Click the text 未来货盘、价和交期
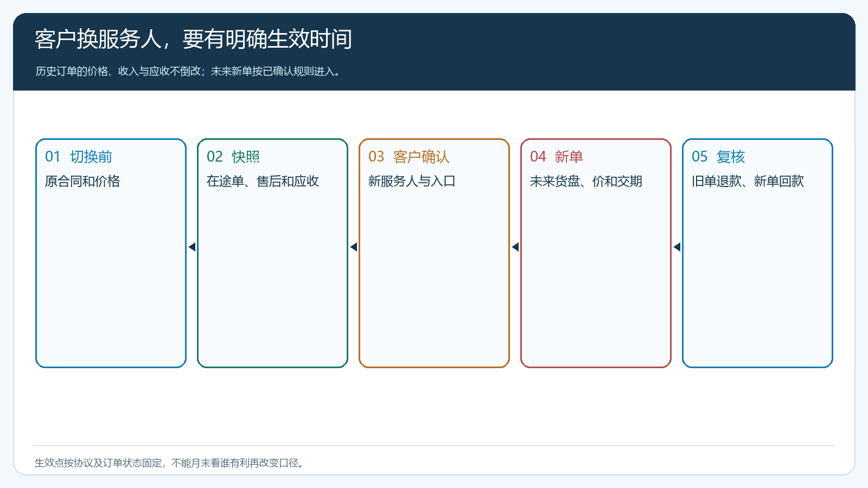The height and width of the screenshot is (488, 868). point(586,181)
